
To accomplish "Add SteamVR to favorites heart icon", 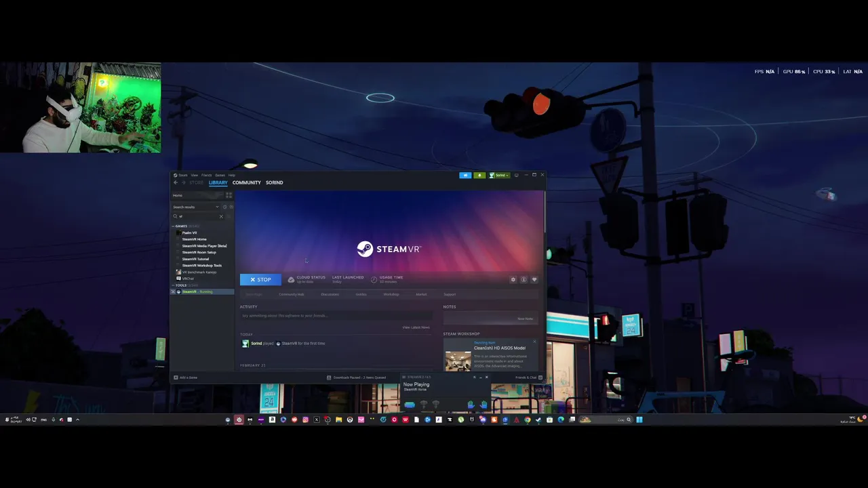I will 534,279.
